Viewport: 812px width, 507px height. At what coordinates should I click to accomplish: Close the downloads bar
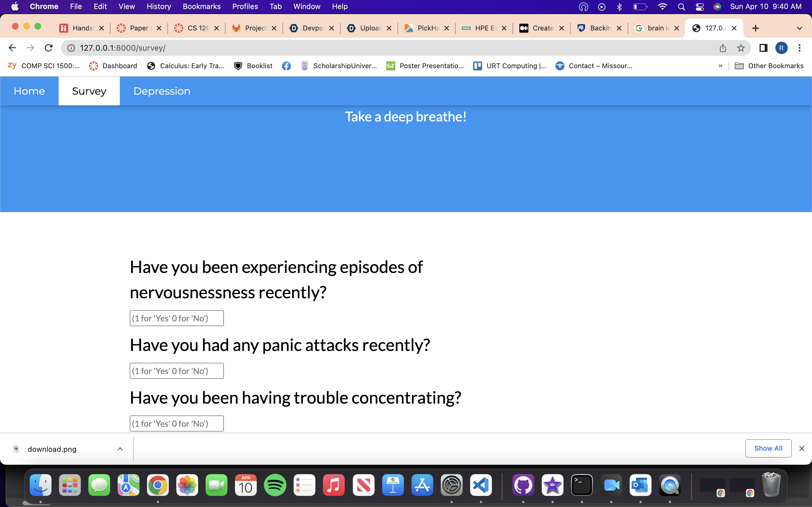pos(802,448)
